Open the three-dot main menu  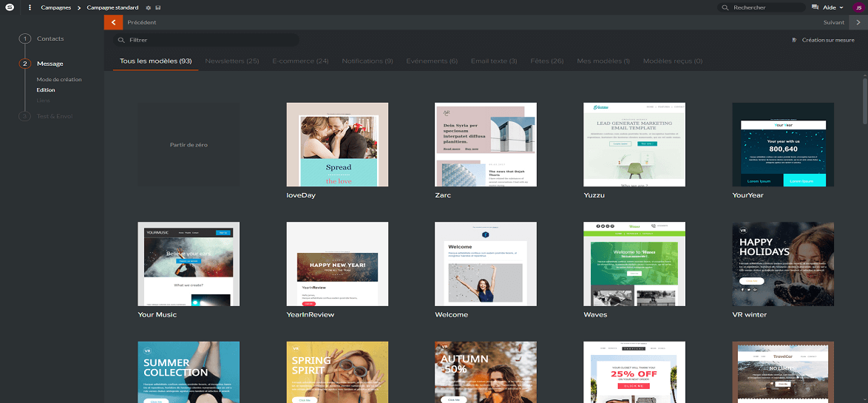click(x=30, y=7)
